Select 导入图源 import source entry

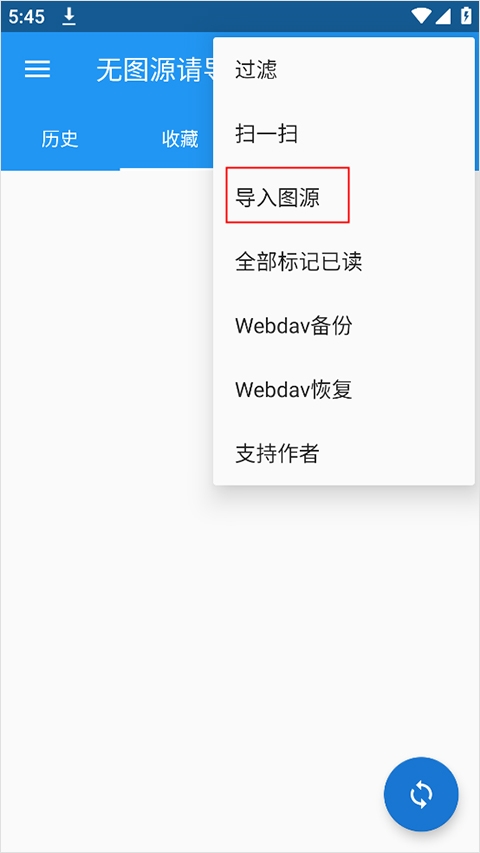(x=344, y=198)
